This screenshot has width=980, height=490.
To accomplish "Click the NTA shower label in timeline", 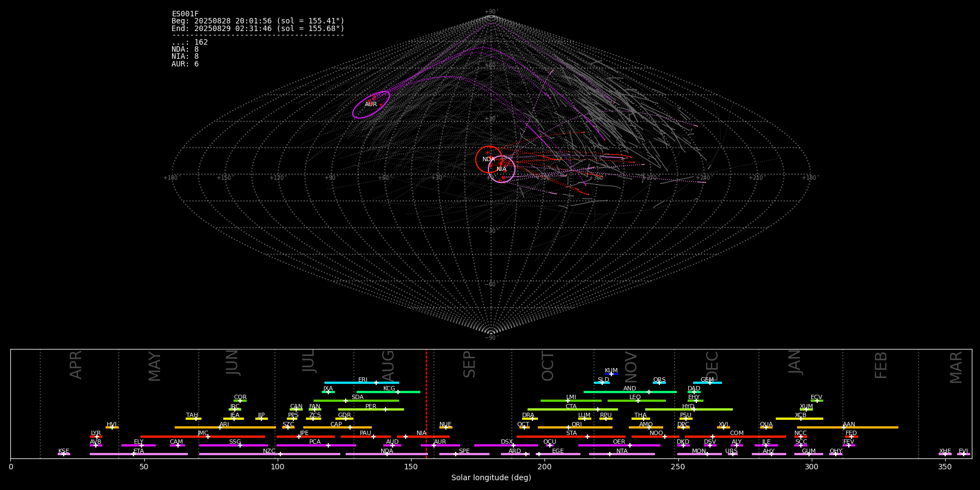I will 622,451.
